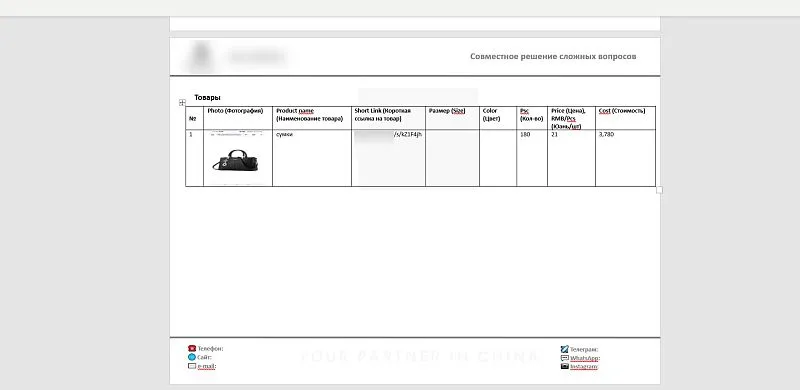Select the handbag product photo
Screen dimensions: 800x390
pyautogui.click(x=235, y=160)
